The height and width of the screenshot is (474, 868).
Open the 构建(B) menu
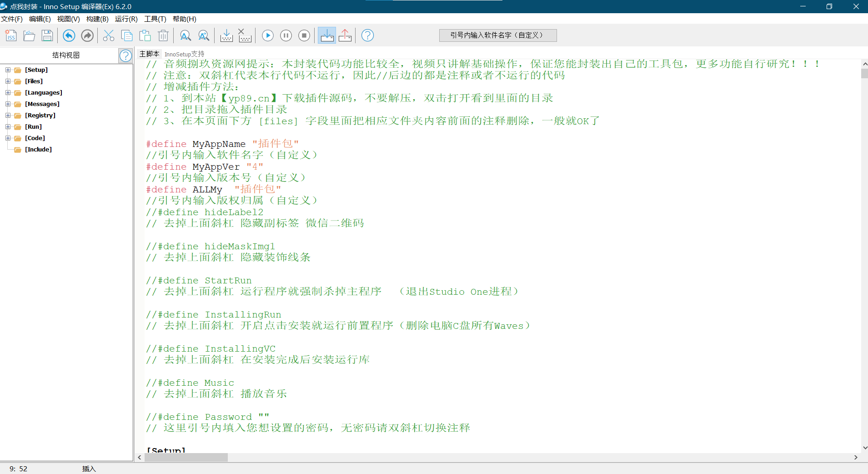(x=97, y=19)
